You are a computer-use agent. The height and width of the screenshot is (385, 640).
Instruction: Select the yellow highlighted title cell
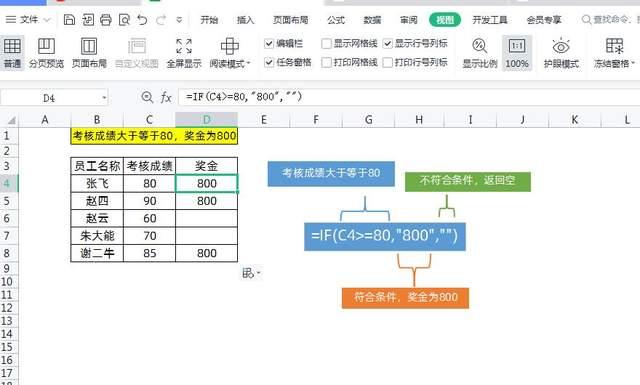[154, 136]
